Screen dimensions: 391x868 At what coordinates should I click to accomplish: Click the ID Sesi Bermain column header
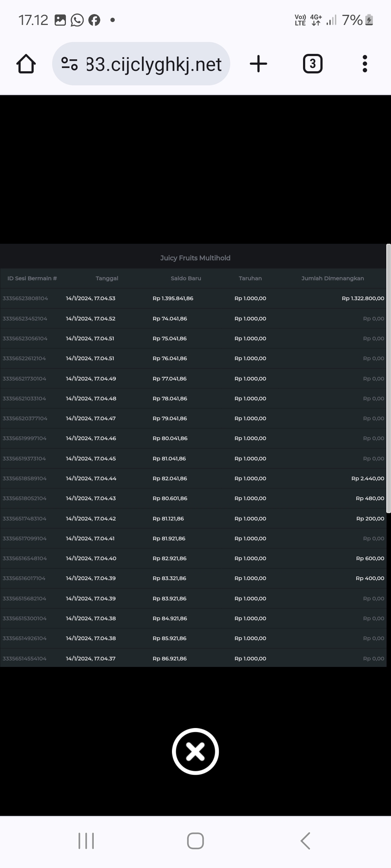[32, 278]
